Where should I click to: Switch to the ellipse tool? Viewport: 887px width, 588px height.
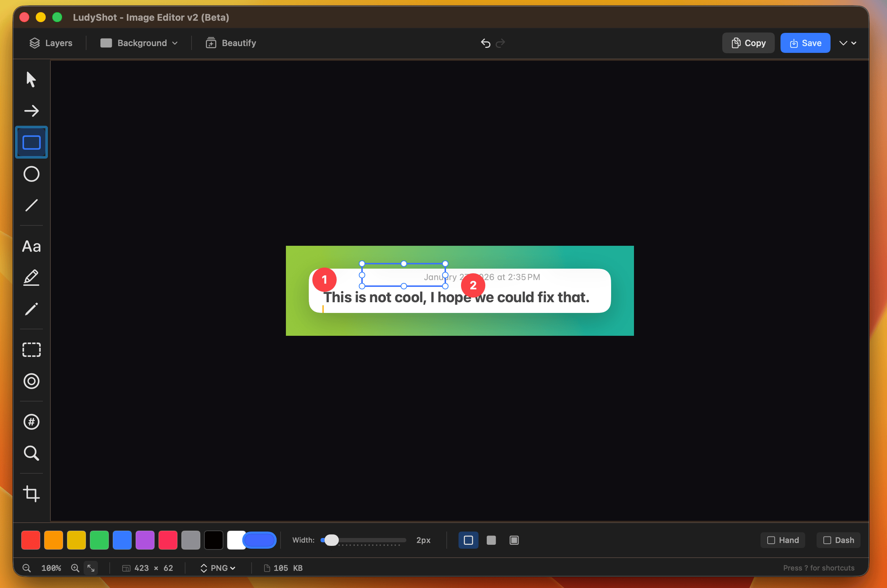(31, 174)
